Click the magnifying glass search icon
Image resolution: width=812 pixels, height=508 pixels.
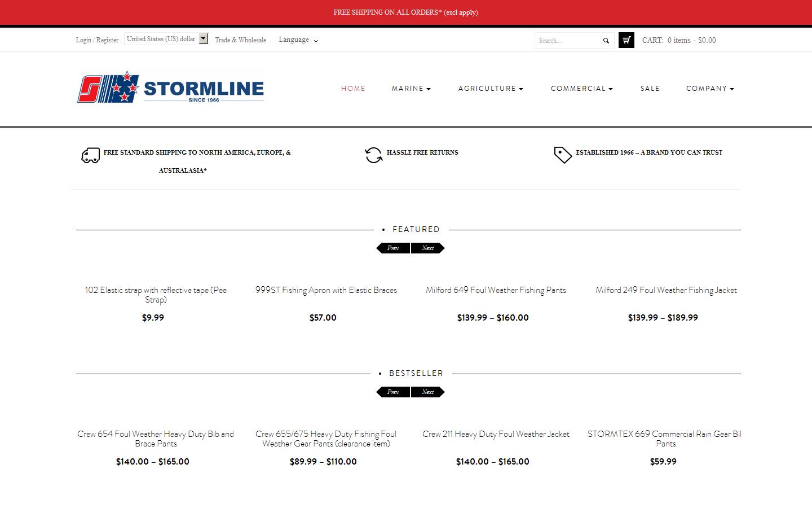[606, 40]
